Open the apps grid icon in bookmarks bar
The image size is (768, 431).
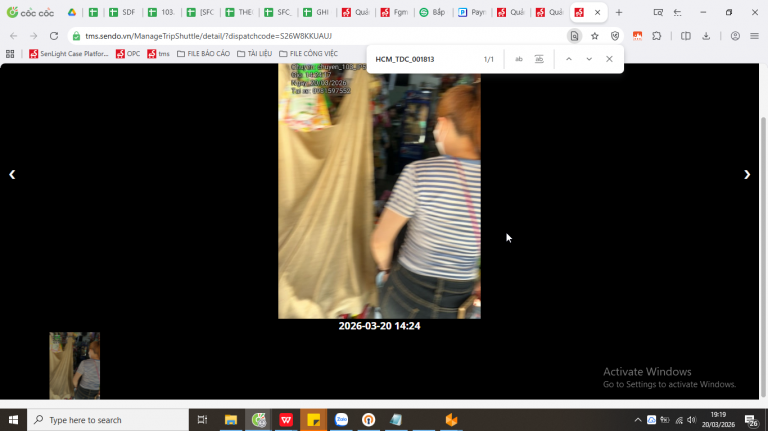click(10, 54)
